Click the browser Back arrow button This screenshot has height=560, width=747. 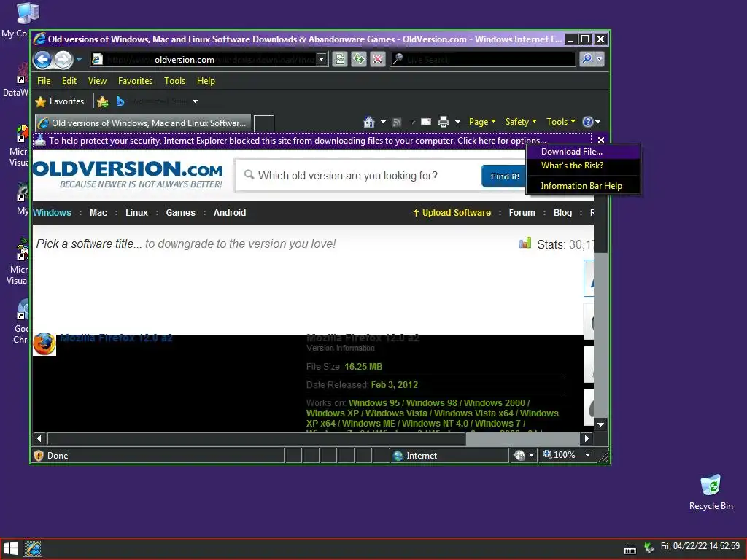43,60
